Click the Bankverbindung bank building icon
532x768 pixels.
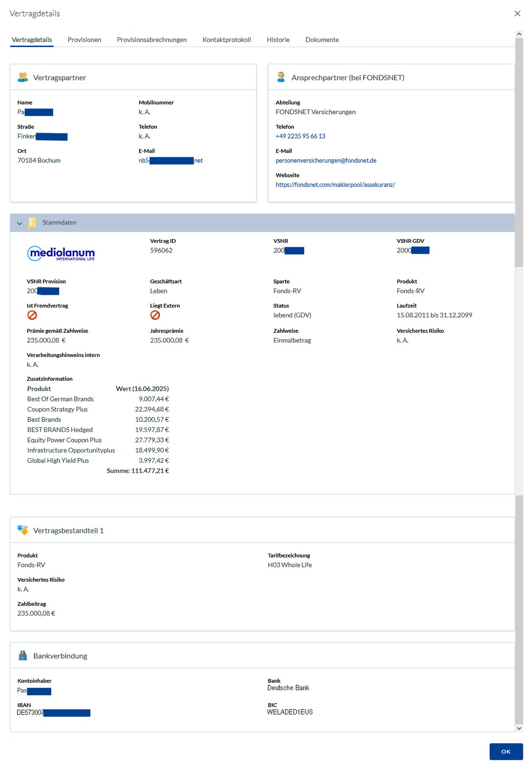point(23,655)
